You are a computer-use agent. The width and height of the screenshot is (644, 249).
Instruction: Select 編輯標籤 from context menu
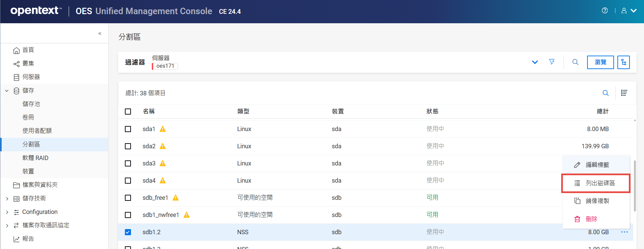coord(596,165)
